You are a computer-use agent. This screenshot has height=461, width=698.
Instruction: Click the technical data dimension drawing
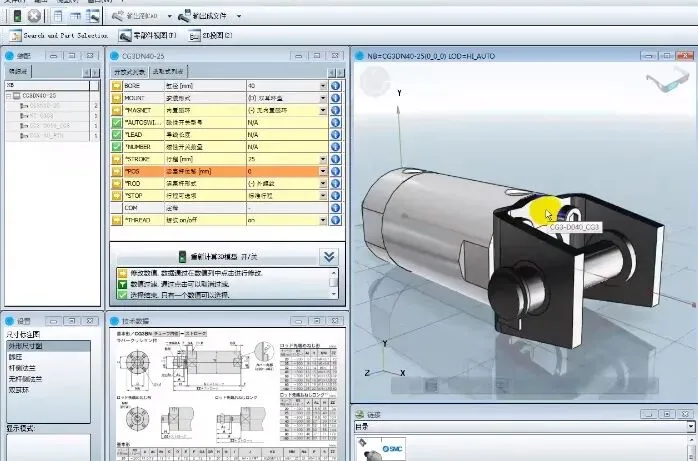[227, 394]
